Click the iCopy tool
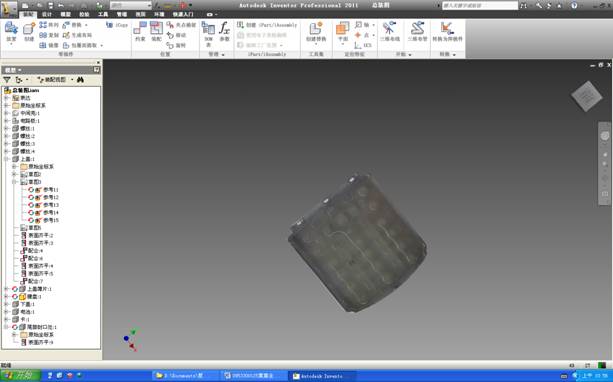 pos(117,25)
